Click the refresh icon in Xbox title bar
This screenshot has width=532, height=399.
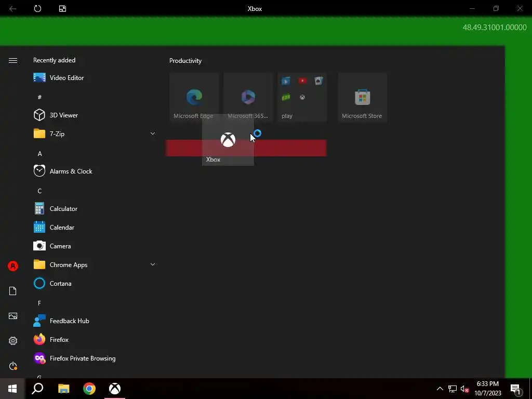37,8
